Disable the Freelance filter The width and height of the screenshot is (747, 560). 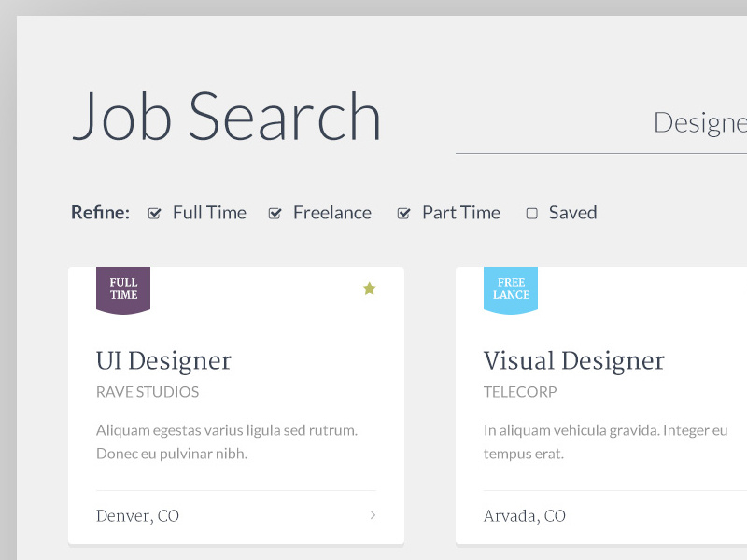pyautogui.click(x=275, y=213)
